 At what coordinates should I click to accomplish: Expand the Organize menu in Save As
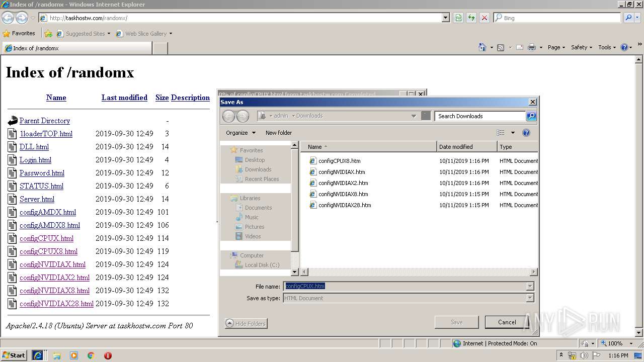point(240,133)
